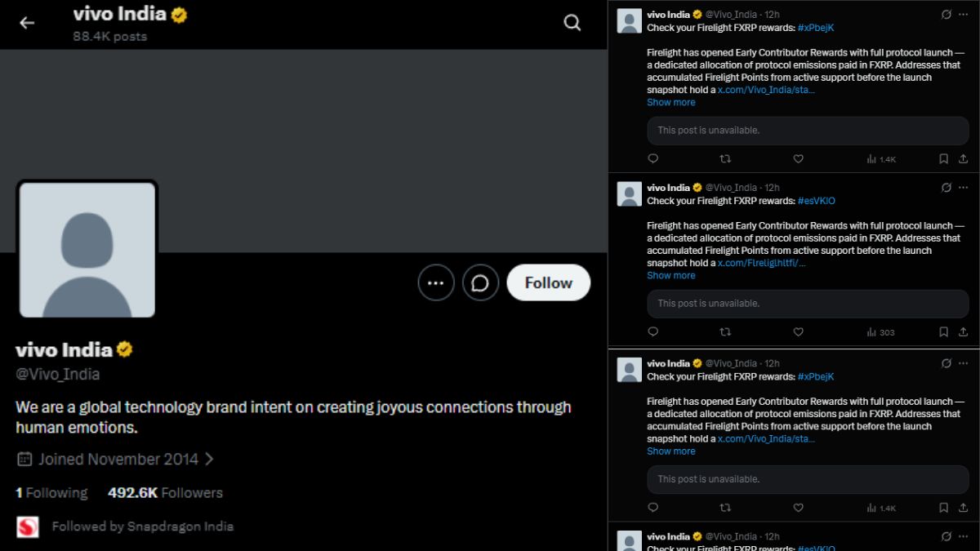Open the 88.4K posts text under the header name
Image resolution: width=980 pixels, height=551 pixels.
(109, 37)
